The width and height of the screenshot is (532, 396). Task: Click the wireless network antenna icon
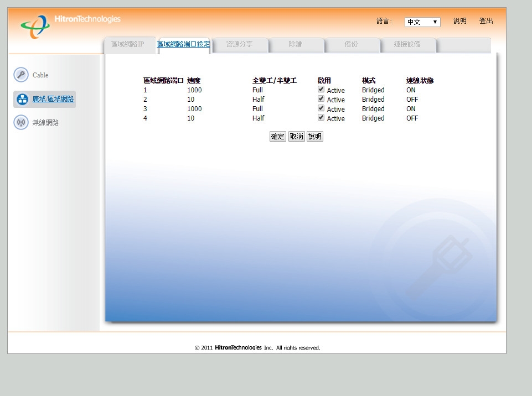(x=21, y=122)
